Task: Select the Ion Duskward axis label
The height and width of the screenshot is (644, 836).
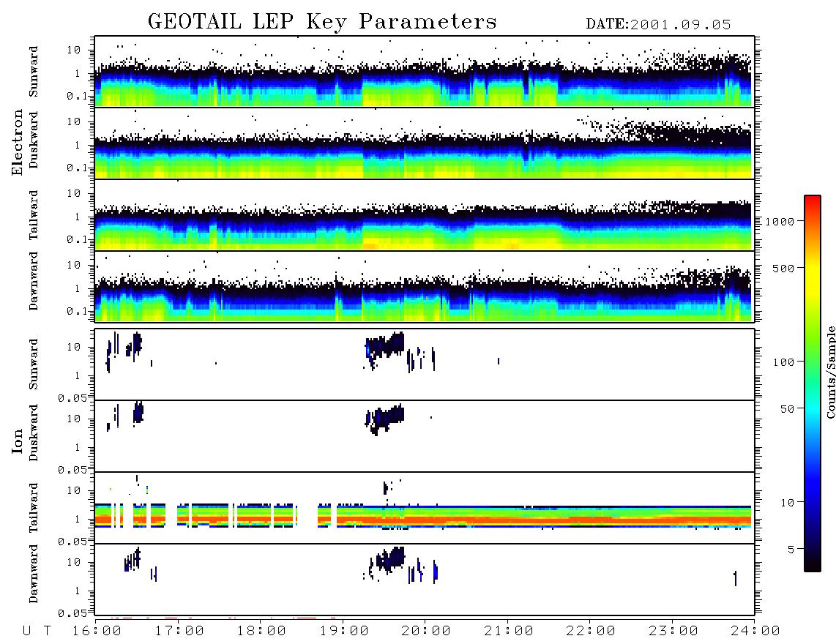Action: (x=33, y=433)
